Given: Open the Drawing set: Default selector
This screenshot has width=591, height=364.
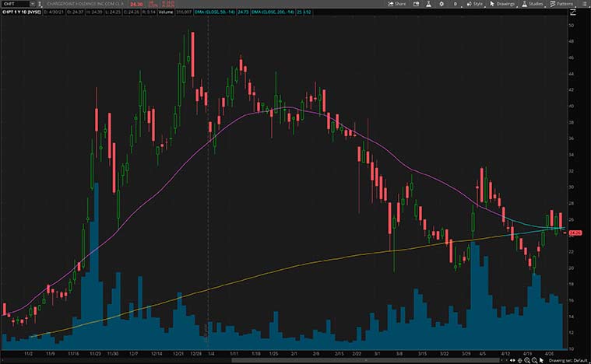Looking at the screenshot, I should tap(568, 361).
